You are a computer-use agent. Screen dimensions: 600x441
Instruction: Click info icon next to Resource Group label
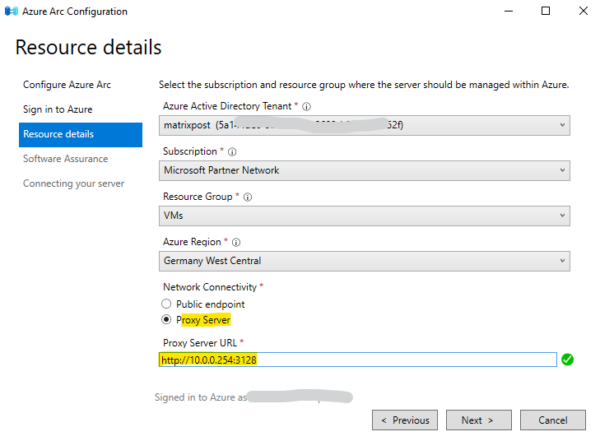coord(246,197)
